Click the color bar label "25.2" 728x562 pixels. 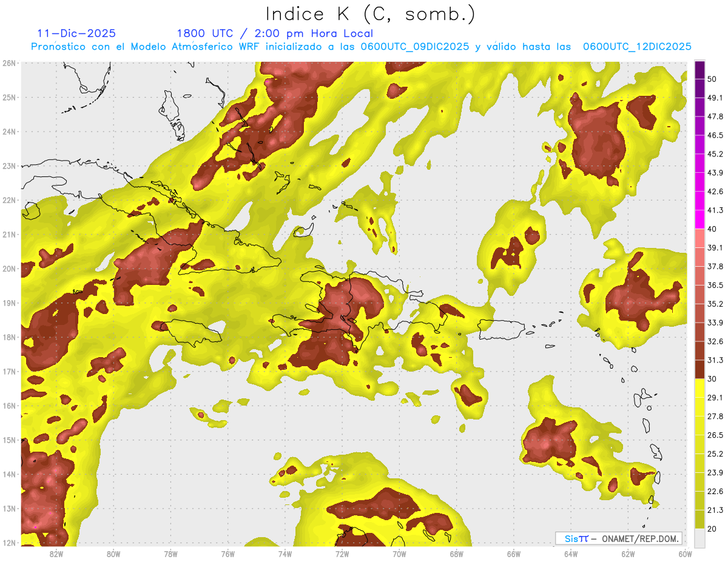pos(715,454)
